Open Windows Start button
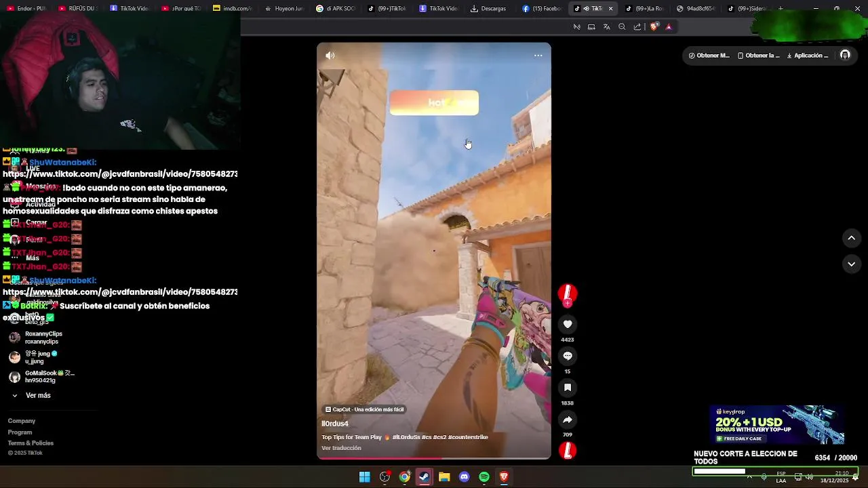868x488 pixels. click(x=365, y=477)
